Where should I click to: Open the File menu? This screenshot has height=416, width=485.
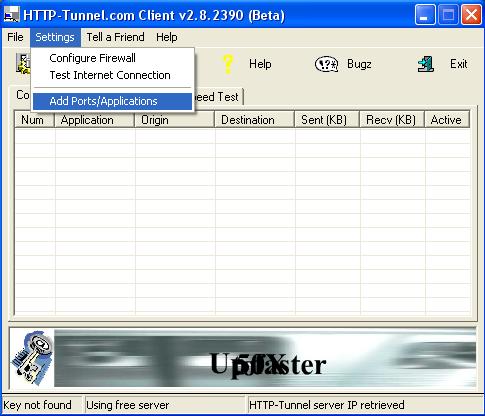click(15, 37)
